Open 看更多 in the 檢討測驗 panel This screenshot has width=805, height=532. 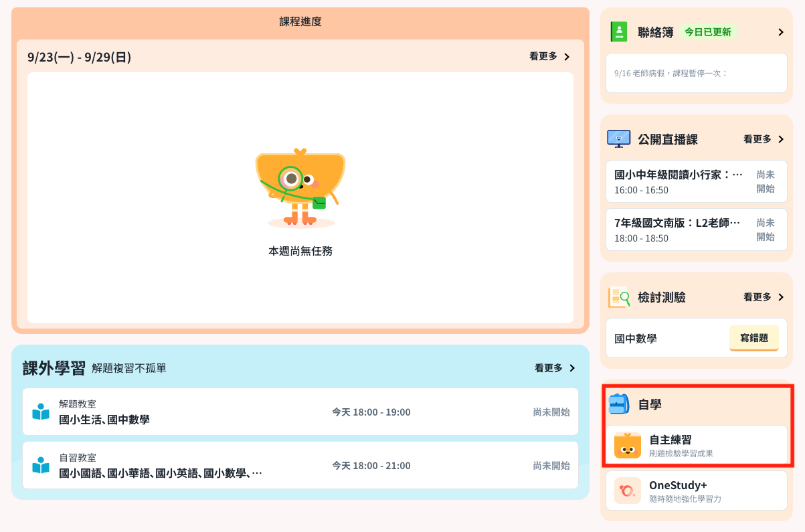tap(757, 297)
